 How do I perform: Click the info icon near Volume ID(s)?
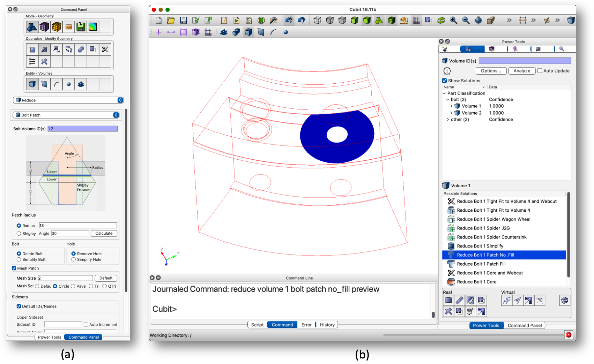(x=447, y=71)
